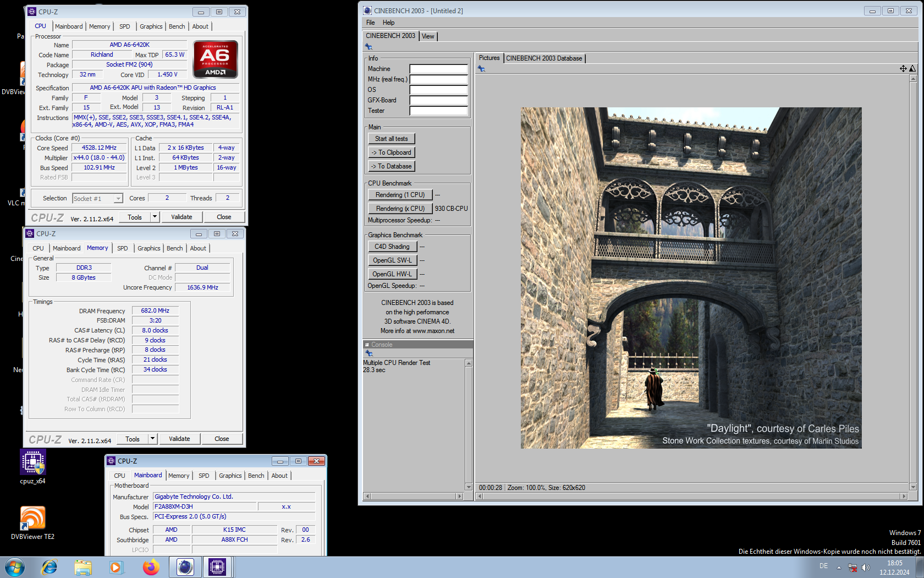Viewport: 924px width, 578px height.
Task: Open cpuz_x64 desktop shortcut
Action: point(33,467)
